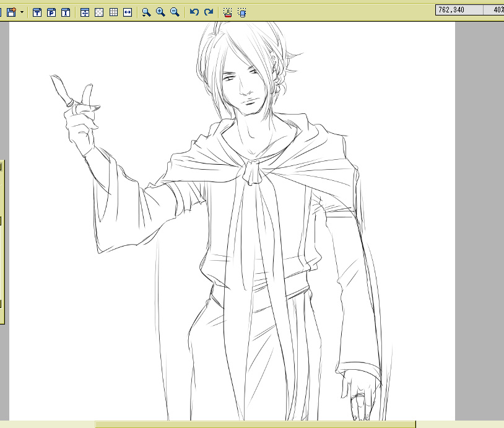The image size is (504, 428).
Task: Click the redo arrow icon
Action: point(209,12)
